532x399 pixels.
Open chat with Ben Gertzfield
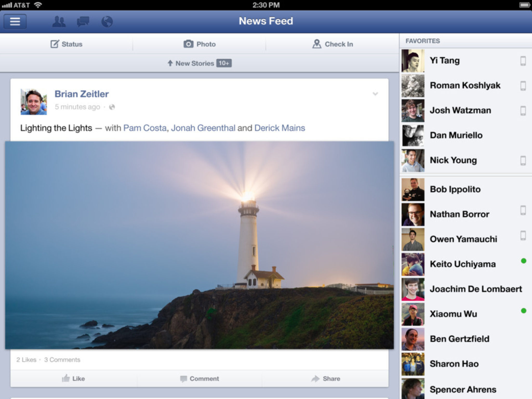(465, 339)
